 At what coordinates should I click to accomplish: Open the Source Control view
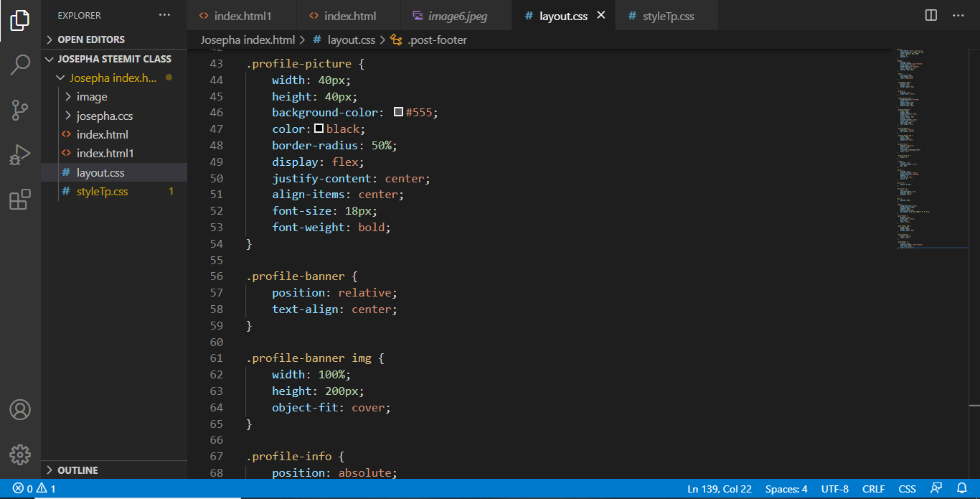pyautogui.click(x=20, y=110)
